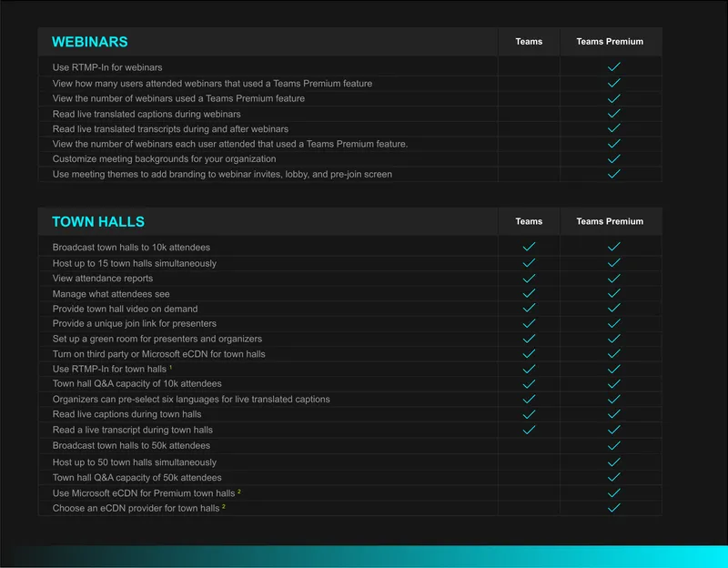This screenshot has width=728, height=568.
Task: Click the WEBINARS section heading
Action: point(89,42)
